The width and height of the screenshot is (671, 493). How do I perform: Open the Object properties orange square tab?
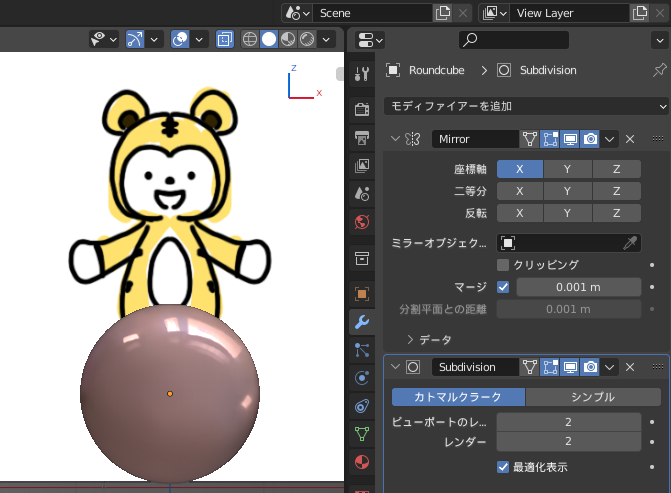(x=361, y=294)
